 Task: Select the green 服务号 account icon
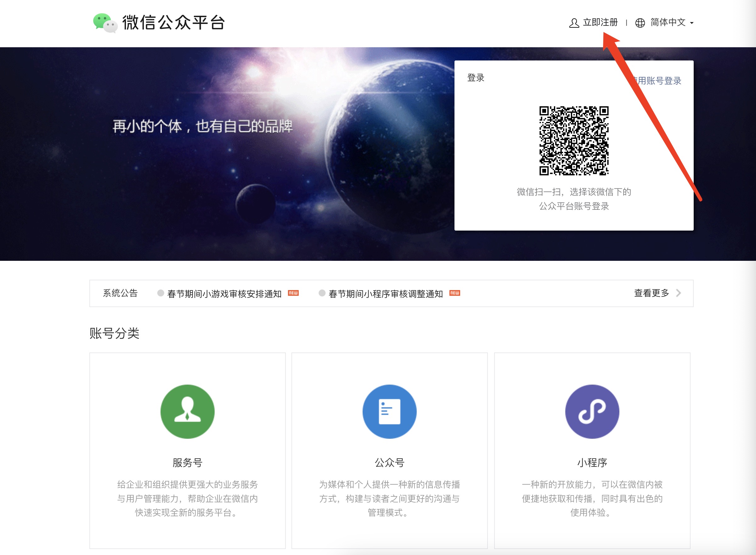pos(187,412)
